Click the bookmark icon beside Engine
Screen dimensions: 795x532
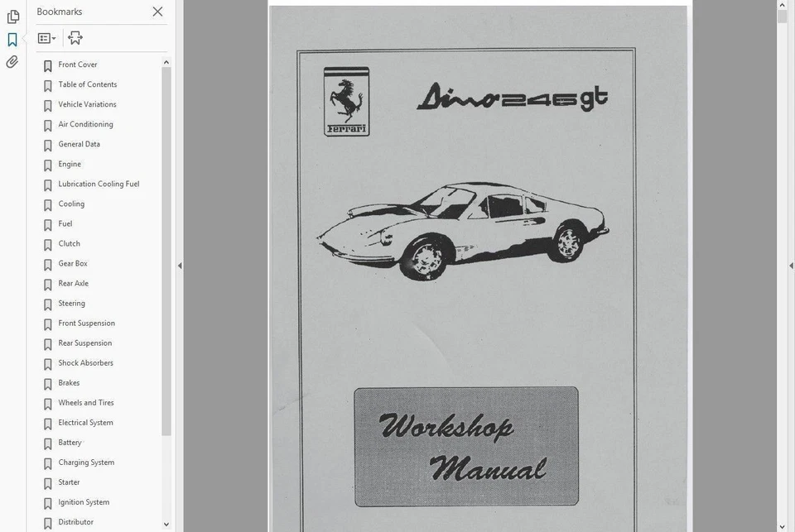click(x=47, y=165)
